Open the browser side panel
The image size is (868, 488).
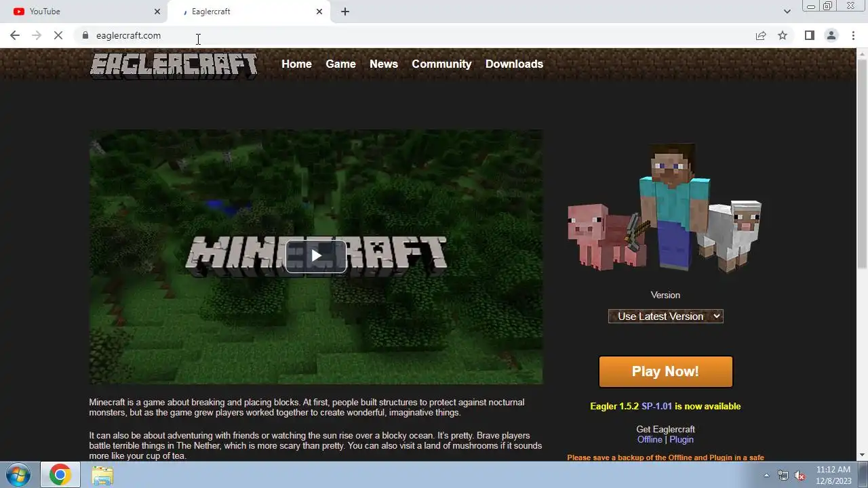809,35
